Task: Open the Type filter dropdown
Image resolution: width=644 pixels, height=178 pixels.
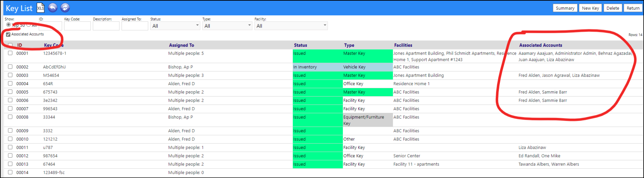Action: (227, 26)
